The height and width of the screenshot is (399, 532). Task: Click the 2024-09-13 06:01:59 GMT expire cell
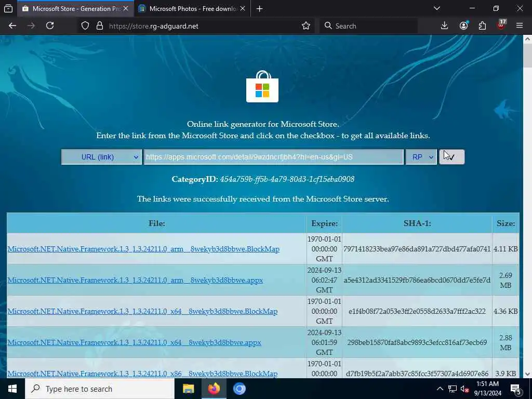tap(324, 343)
